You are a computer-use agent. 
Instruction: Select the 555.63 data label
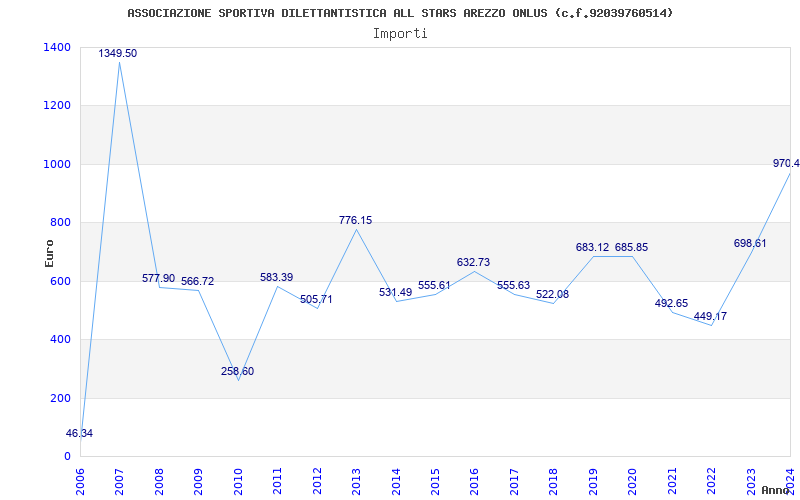[513, 286]
